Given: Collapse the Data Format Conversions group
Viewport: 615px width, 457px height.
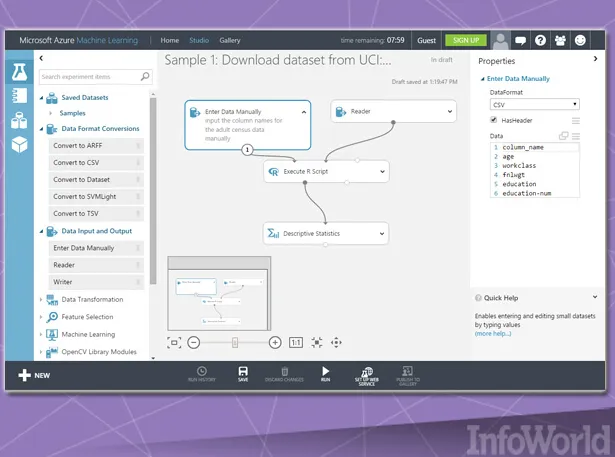Looking at the screenshot, I should click(x=41, y=129).
